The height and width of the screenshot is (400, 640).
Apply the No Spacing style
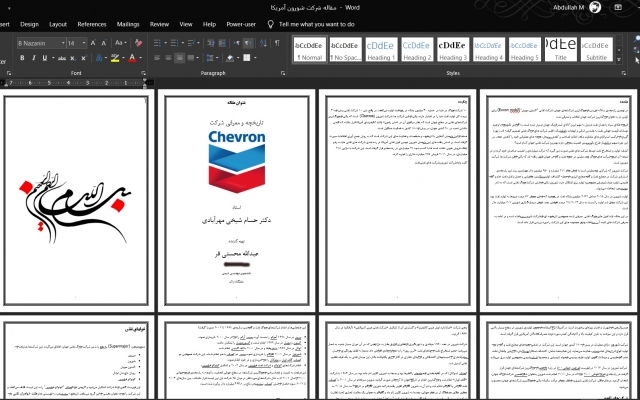pos(346,50)
